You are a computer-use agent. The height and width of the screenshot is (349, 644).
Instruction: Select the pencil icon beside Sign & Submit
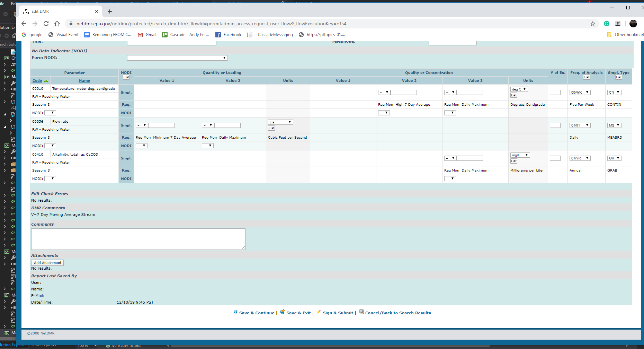tap(319, 312)
